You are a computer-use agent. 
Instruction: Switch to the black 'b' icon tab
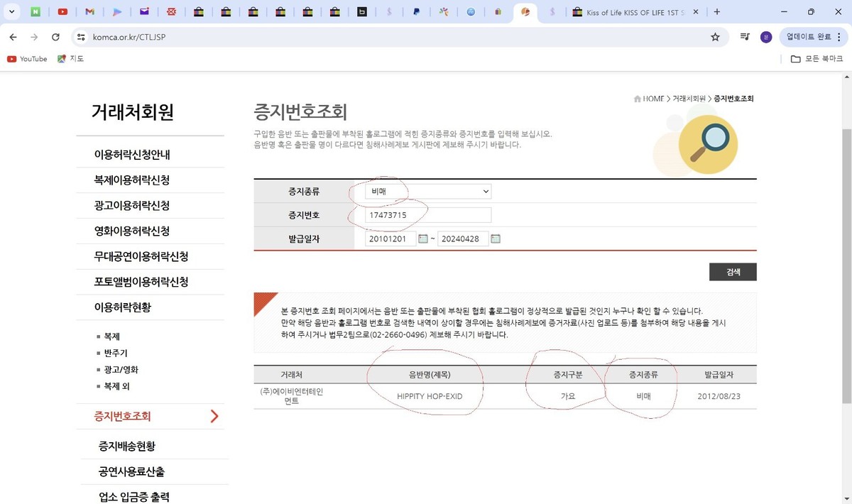361,12
